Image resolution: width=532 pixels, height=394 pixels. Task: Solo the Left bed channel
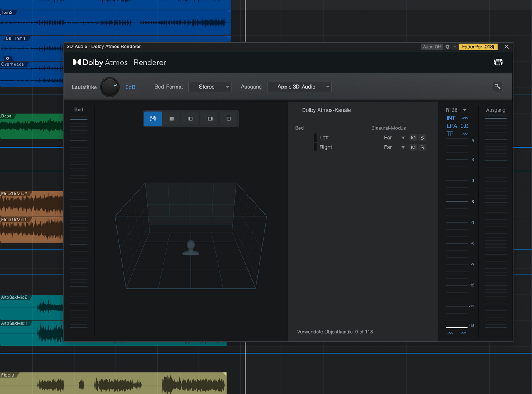point(422,138)
